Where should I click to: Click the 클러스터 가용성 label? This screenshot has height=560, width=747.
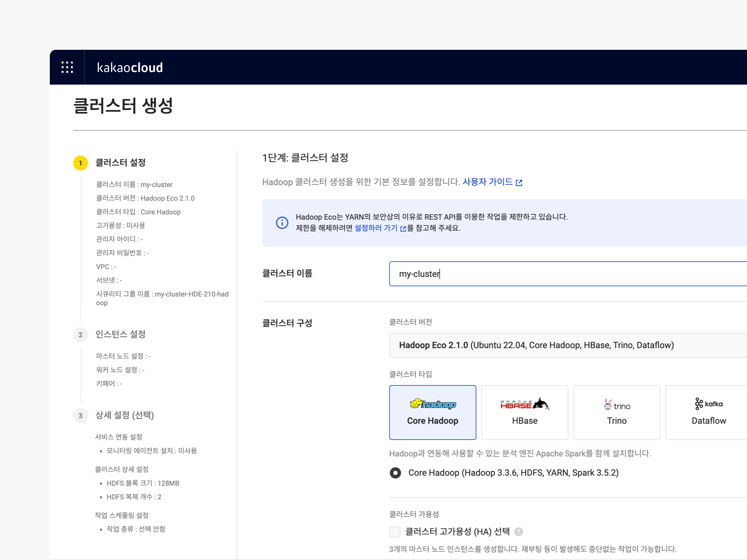coord(414,514)
